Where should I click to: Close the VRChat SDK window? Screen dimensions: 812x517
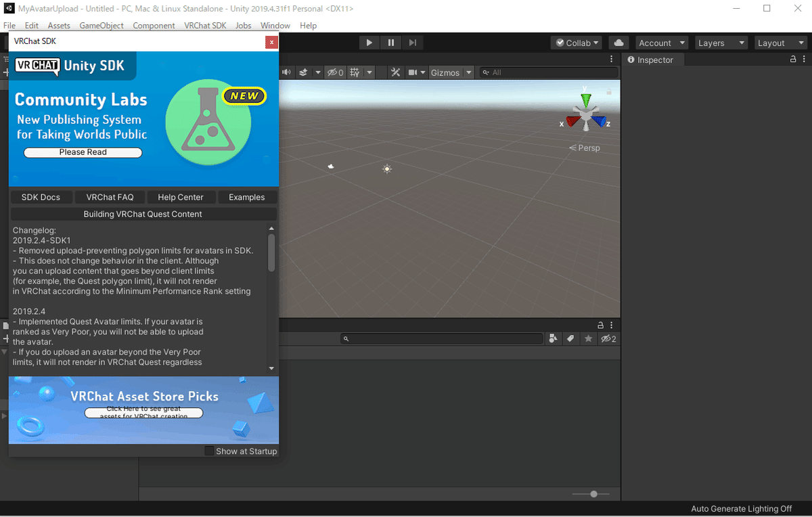pos(271,42)
